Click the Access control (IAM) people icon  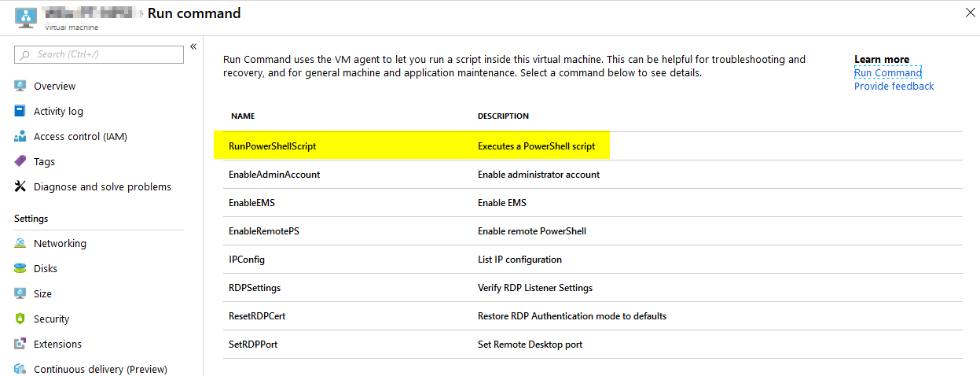pos(20,136)
